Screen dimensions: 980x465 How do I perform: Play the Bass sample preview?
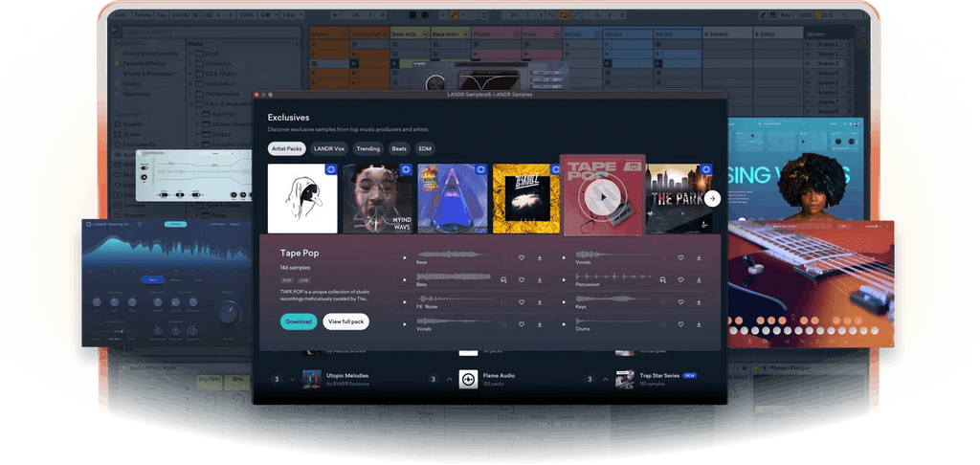405,280
